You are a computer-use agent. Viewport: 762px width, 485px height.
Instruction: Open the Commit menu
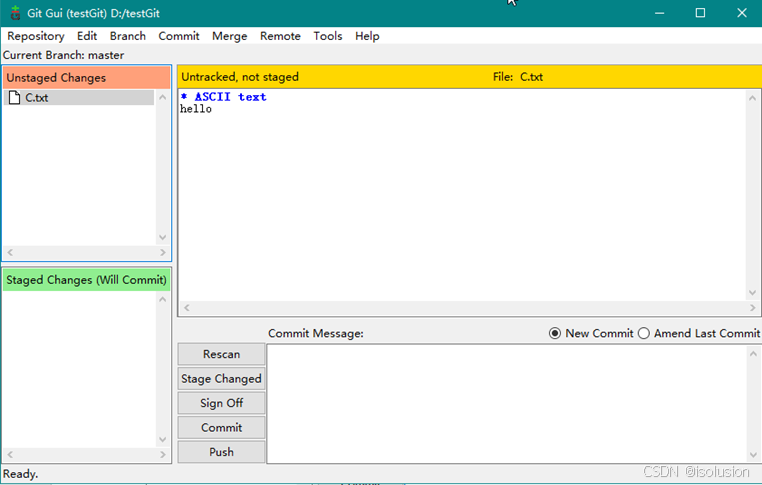click(x=179, y=36)
